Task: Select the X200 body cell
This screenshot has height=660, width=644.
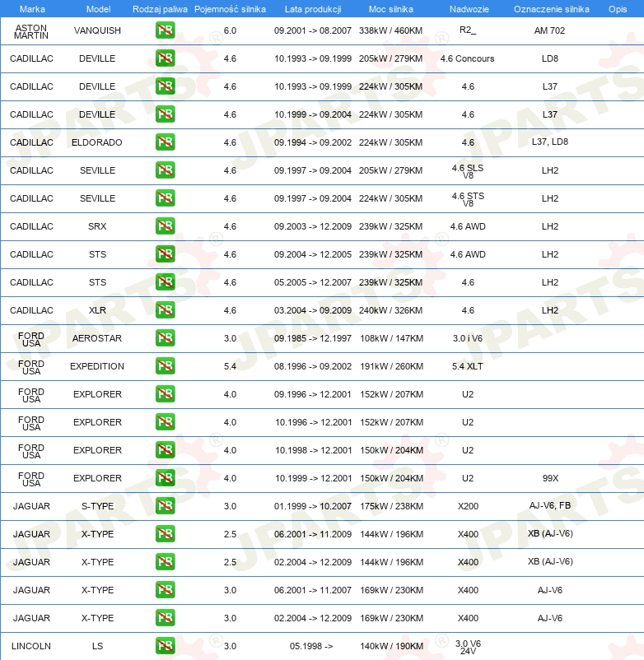Action: (468, 506)
